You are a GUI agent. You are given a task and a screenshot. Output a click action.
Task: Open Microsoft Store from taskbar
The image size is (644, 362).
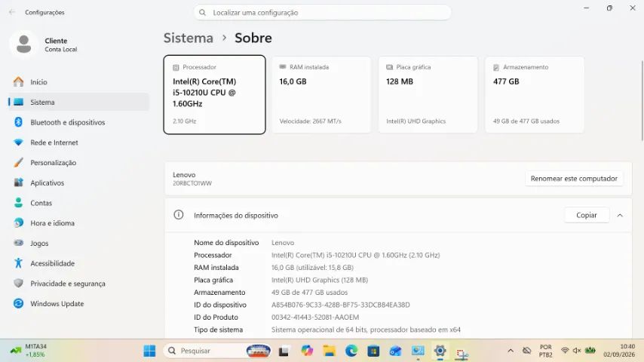[x=373, y=351]
